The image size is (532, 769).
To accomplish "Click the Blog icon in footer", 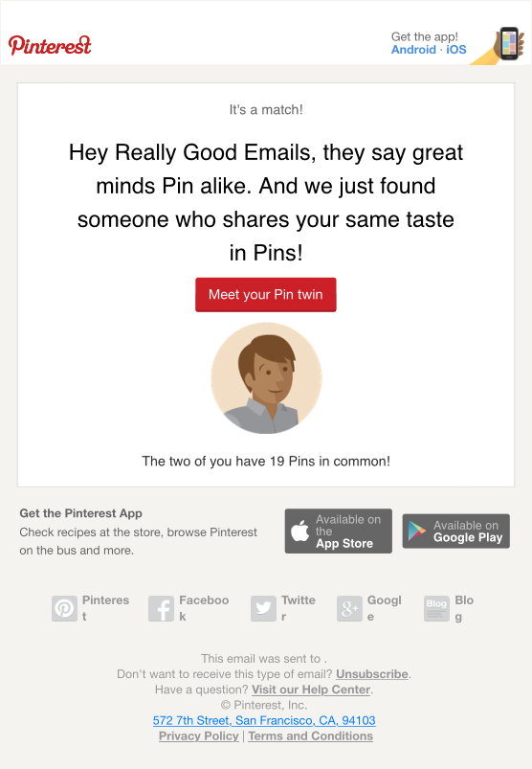I will coord(436,609).
